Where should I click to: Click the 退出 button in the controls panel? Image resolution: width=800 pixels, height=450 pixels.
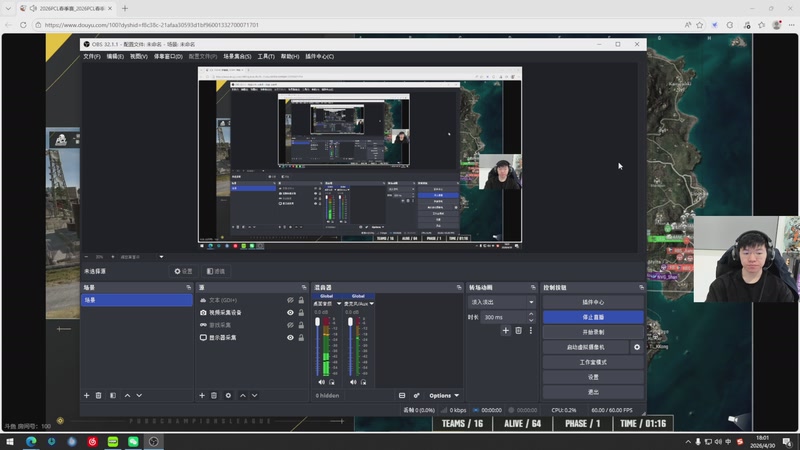click(593, 392)
